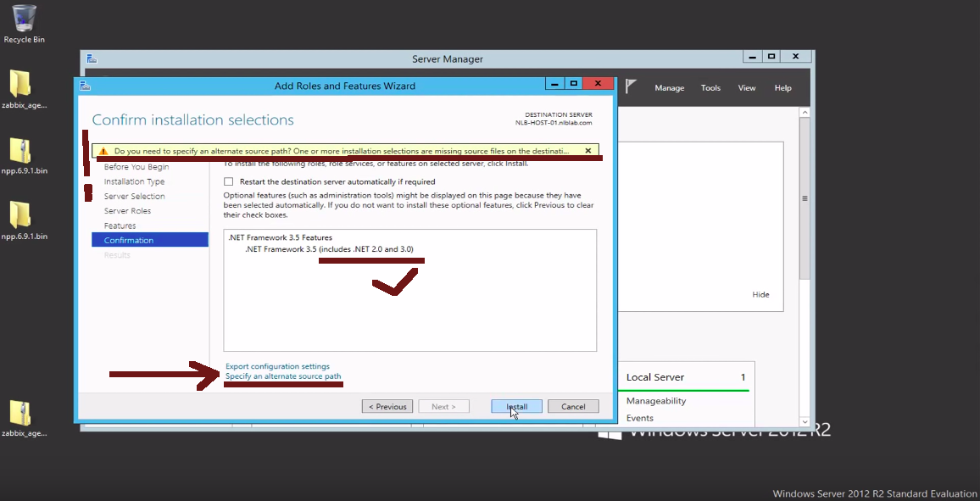Viewport: 980px width, 501px height.
Task: Toggle restart the destination server automatically checkbox
Action: click(x=228, y=181)
